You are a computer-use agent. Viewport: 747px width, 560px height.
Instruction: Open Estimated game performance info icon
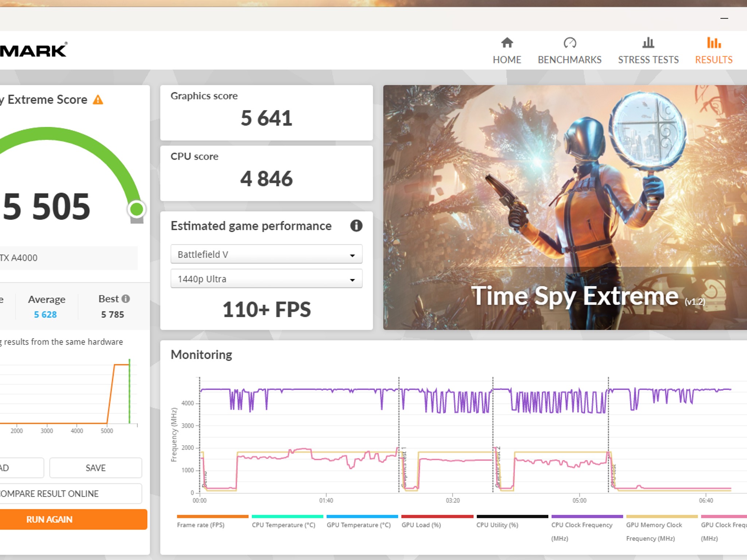[356, 226]
